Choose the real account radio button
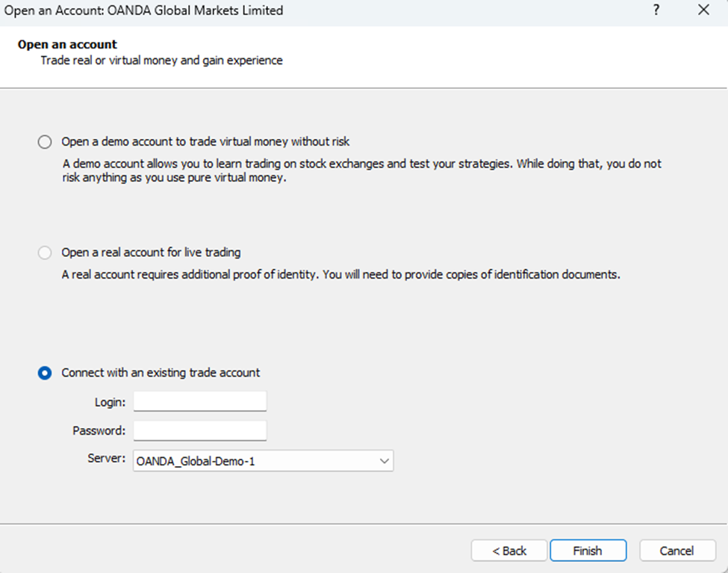This screenshot has width=728, height=573. tap(45, 253)
